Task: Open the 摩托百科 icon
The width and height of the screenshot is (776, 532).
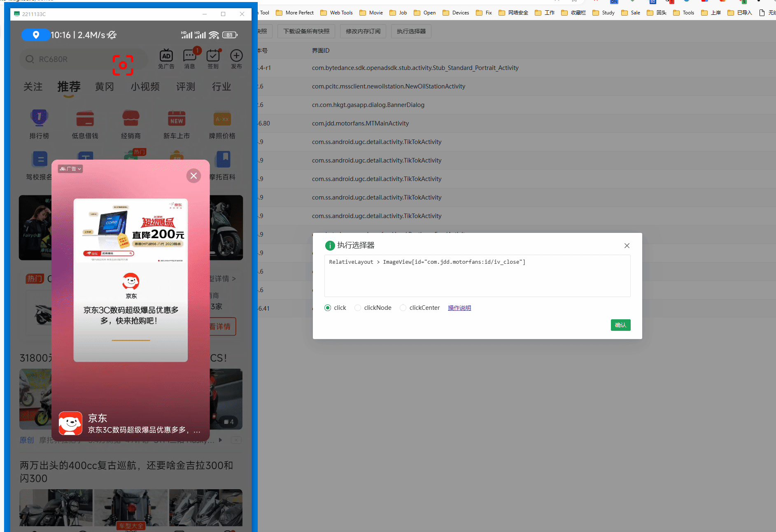Action: [x=223, y=166]
